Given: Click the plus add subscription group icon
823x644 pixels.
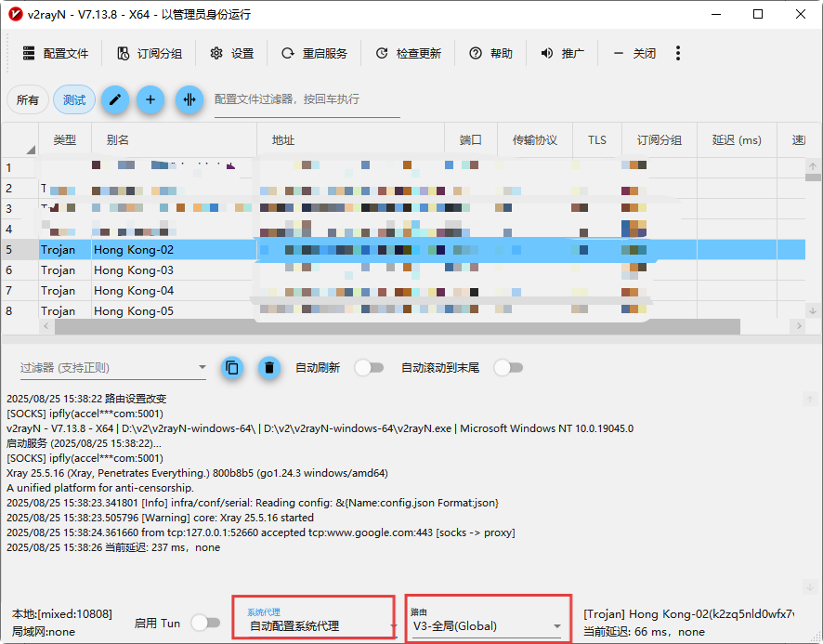Looking at the screenshot, I should click(150, 99).
